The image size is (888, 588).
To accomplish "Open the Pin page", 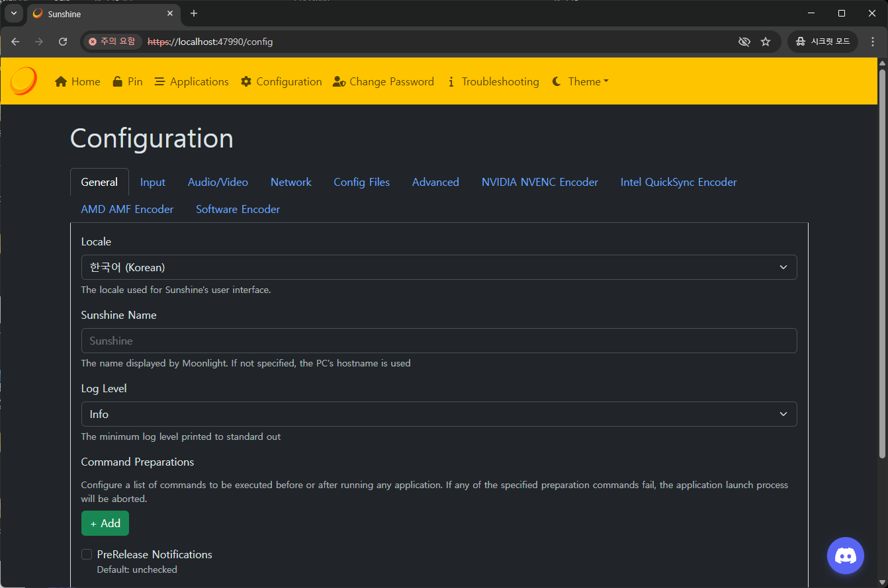I will tap(127, 81).
